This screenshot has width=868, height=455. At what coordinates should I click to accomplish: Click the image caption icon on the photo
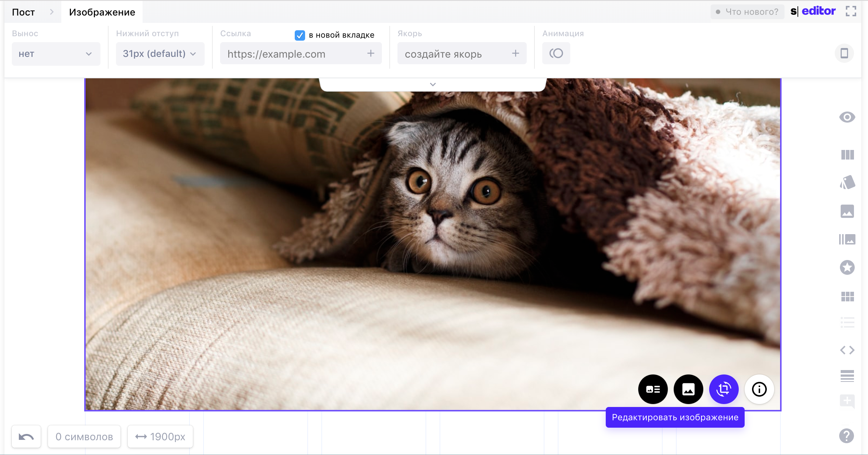653,389
